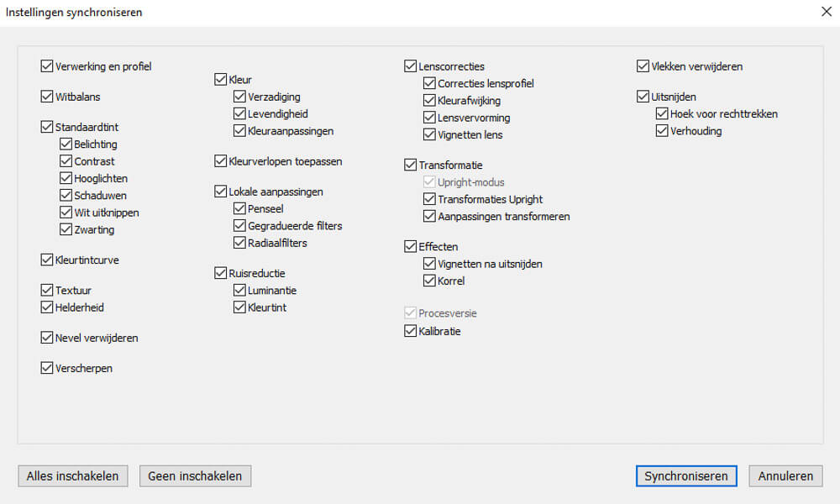Uncheck the Penseel option
Image resolution: width=840 pixels, height=504 pixels.
click(x=240, y=208)
